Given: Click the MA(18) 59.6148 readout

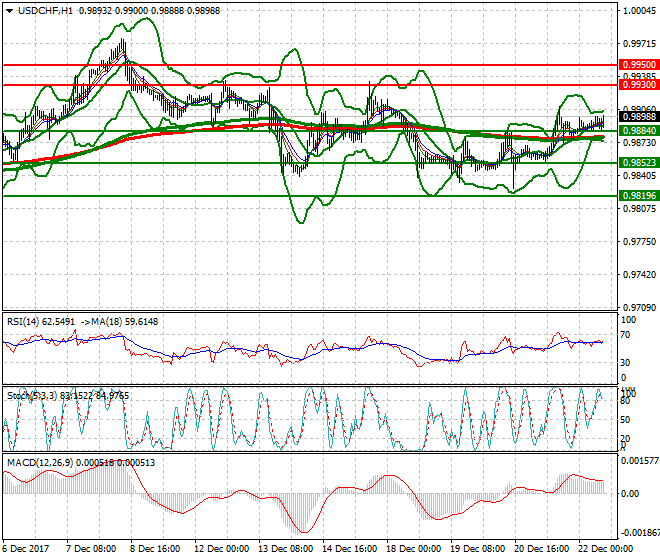Looking at the screenshot, I should [119, 322].
